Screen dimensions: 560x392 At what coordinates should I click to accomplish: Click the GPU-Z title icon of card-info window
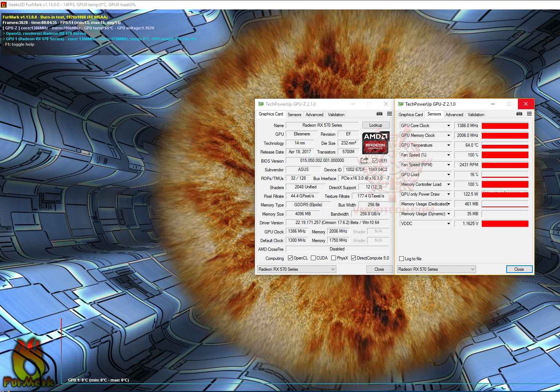tap(261, 104)
